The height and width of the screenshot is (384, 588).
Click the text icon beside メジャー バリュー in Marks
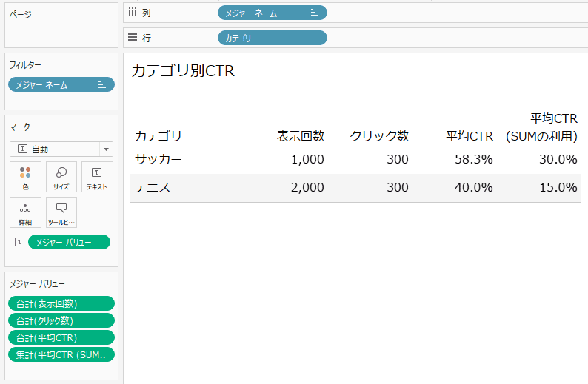coord(19,242)
